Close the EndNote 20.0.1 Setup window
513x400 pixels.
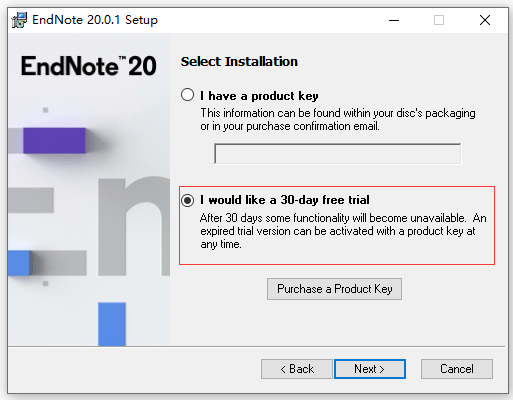pyautogui.click(x=485, y=20)
